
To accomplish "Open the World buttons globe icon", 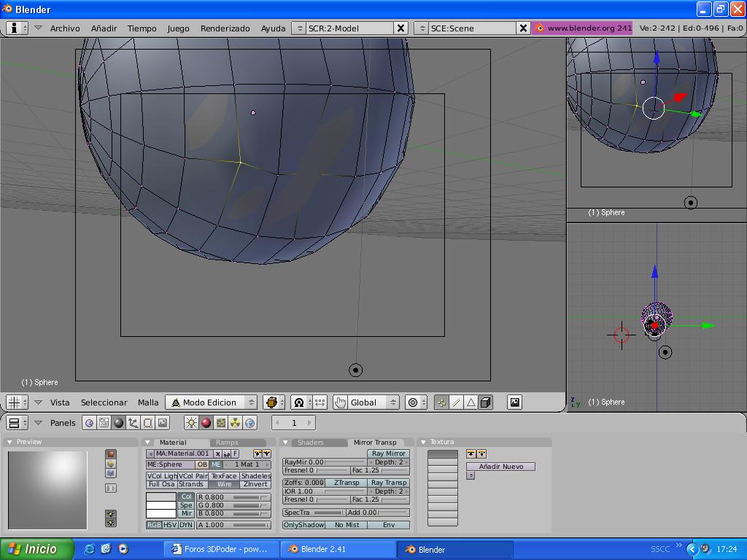I will [249, 423].
